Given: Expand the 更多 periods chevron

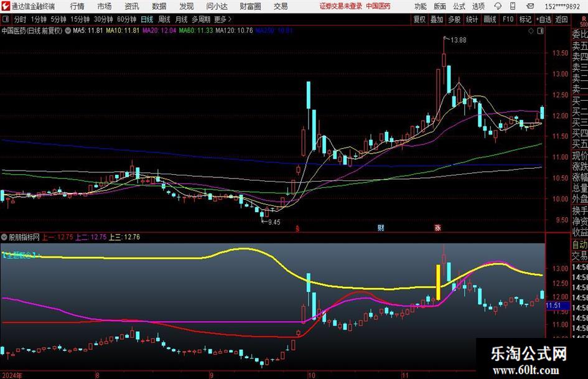Looking at the screenshot, I should (230, 19).
